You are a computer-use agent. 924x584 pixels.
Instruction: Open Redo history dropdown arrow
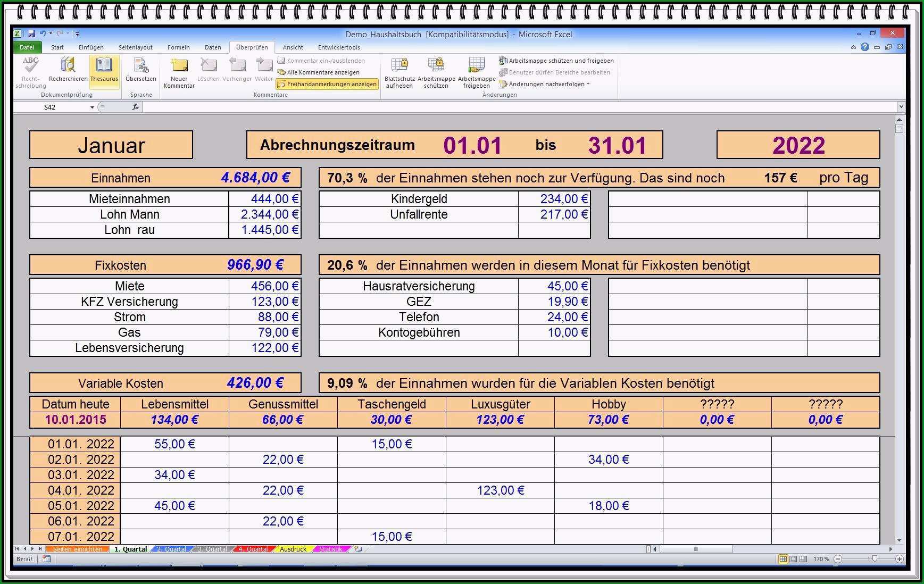(68, 34)
